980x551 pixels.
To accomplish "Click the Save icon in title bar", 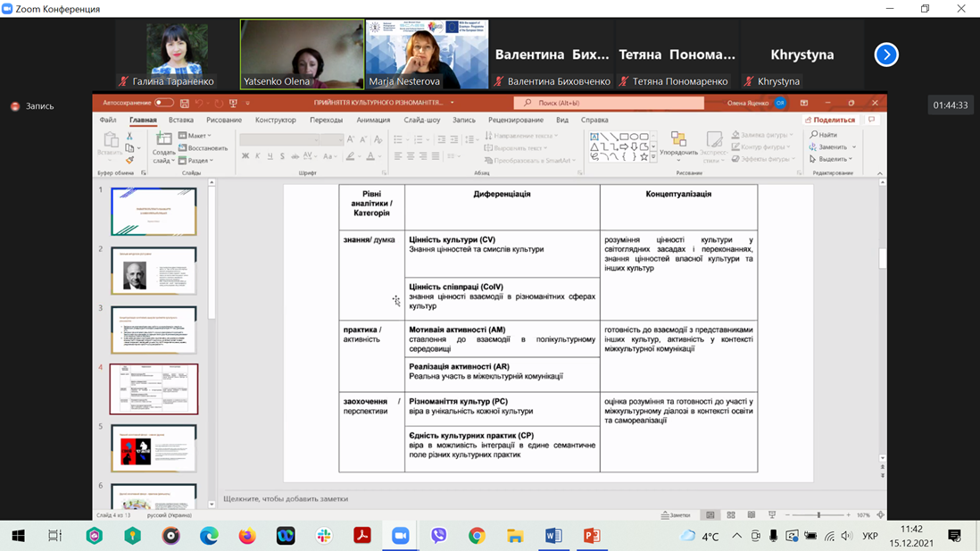I will point(185,104).
